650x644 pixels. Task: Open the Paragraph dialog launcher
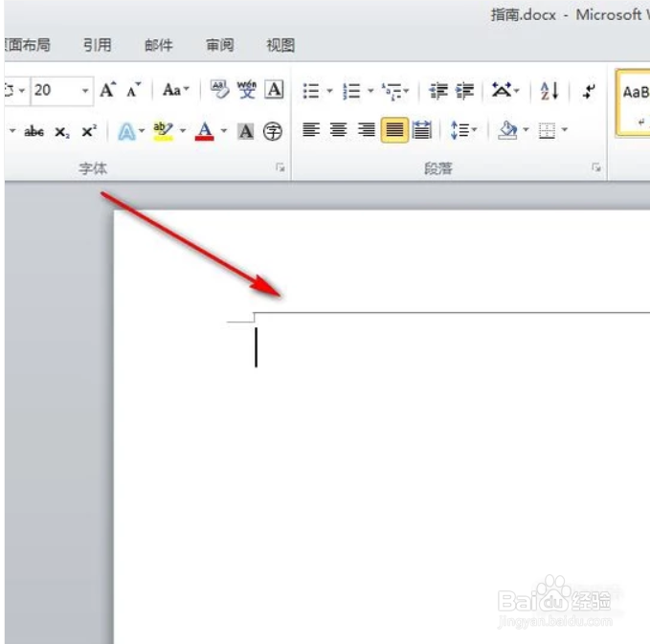[x=596, y=167]
